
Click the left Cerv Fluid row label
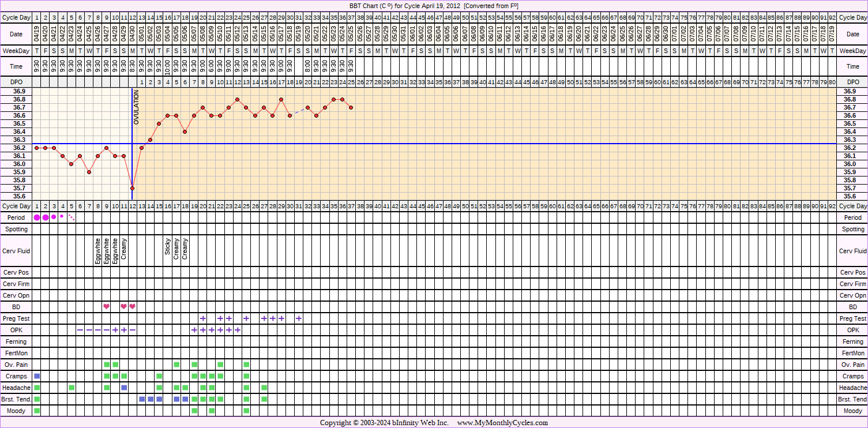coord(16,251)
